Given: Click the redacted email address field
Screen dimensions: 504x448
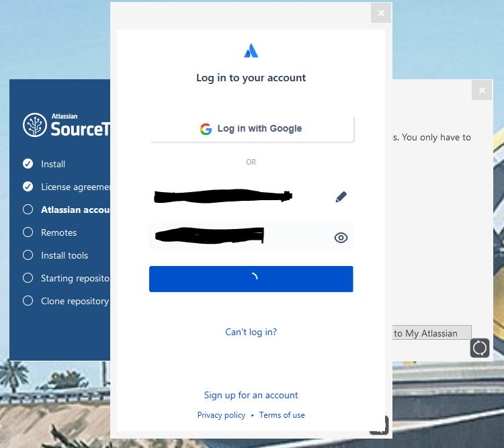Looking at the screenshot, I should [223, 196].
